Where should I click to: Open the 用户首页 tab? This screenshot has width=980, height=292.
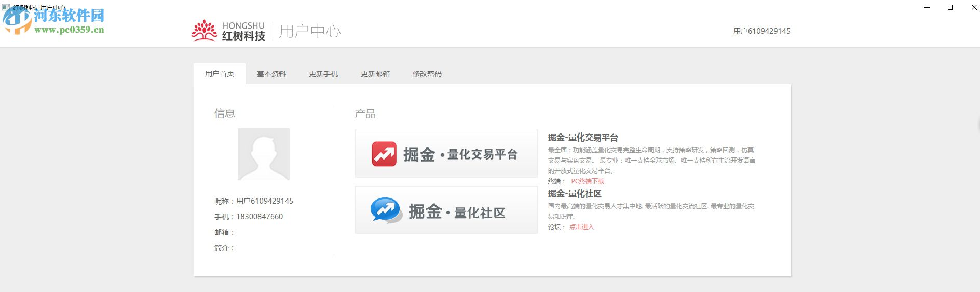point(220,74)
